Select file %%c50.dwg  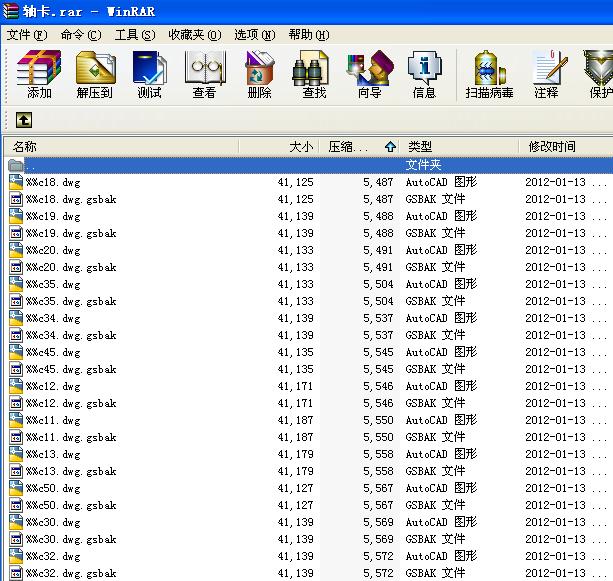pos(53,488)
